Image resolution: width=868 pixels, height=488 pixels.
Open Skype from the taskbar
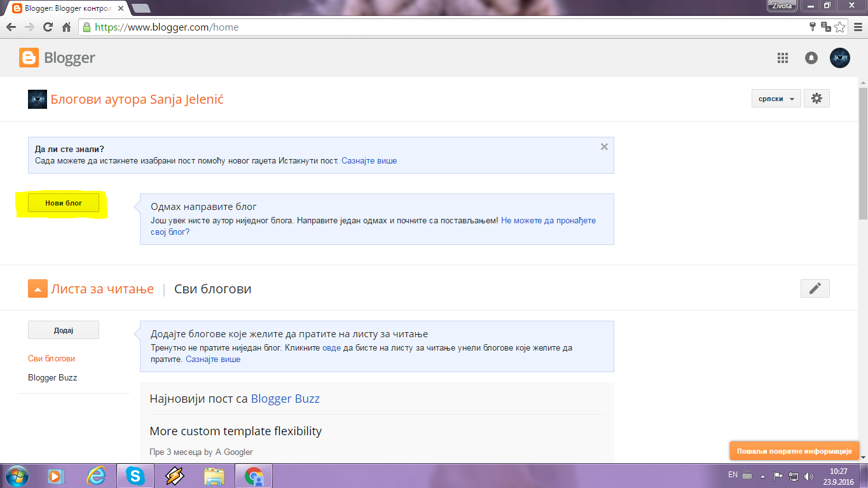[x=135, y=475]
